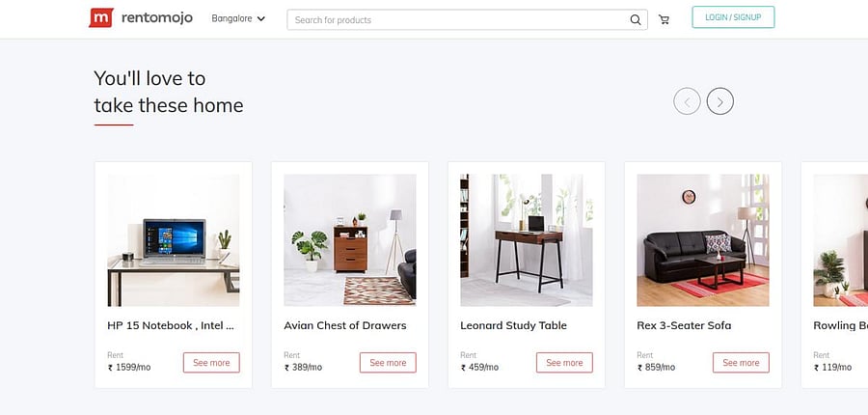
Task: Click the Leonard Study Table title
Action: (x=513, y=325)
